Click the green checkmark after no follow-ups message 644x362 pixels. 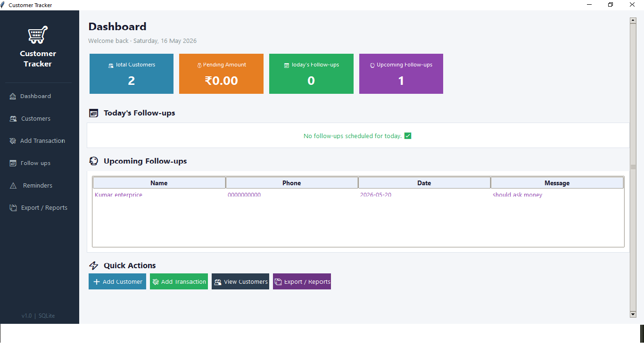(x=408, y=136)
